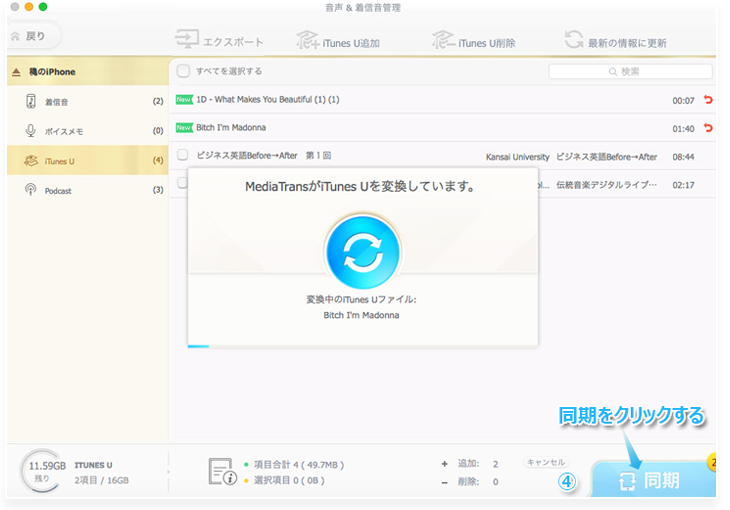Click the エクスポート export toolbar button
Viewport: 730px width, 510px height.
pos(219,41)
